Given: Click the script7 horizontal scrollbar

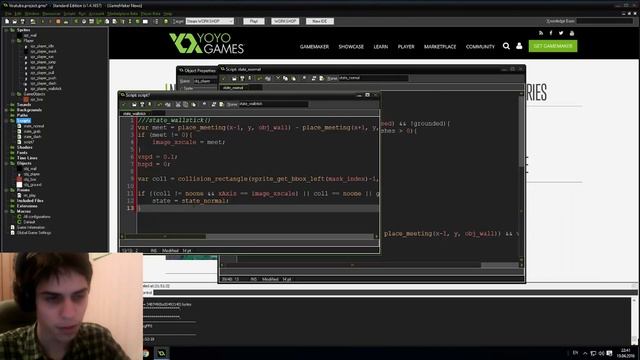Looking at the screenshot, I should click(249, 236).
